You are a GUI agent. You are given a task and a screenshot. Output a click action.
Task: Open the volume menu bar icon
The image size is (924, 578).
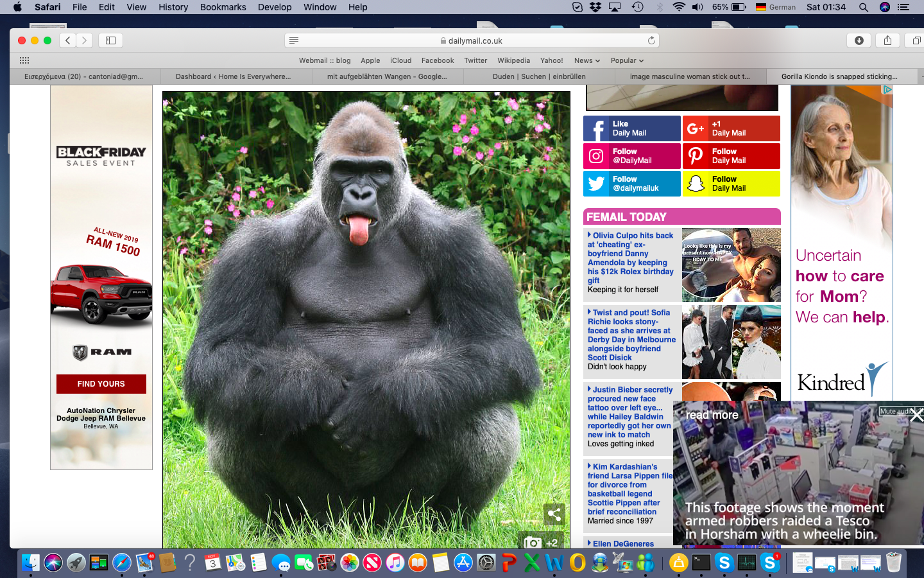(698, 7)
